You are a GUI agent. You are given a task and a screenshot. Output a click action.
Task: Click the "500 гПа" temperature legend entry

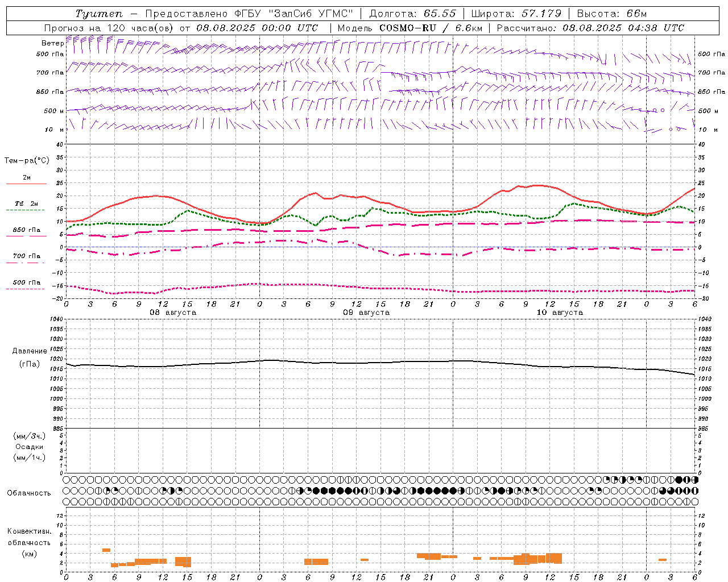coord(27,282)
